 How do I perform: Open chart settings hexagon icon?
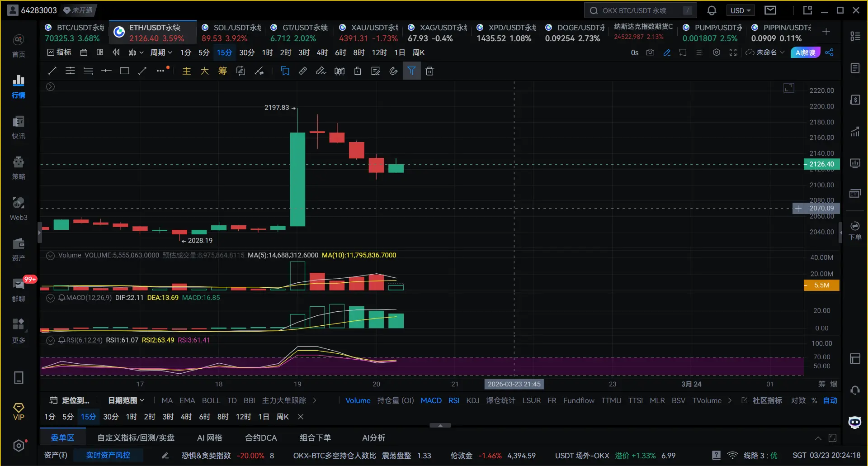pyautogui.click(x=716, y=52)
